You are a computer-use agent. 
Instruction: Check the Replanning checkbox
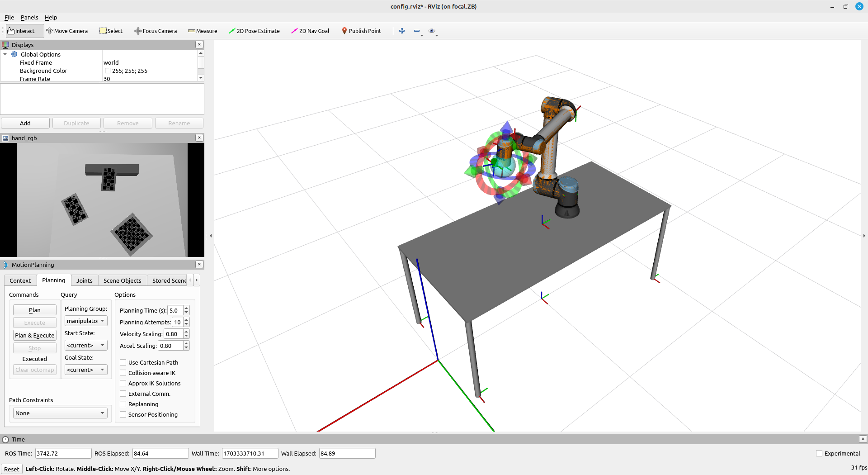(x=123, y=404)
